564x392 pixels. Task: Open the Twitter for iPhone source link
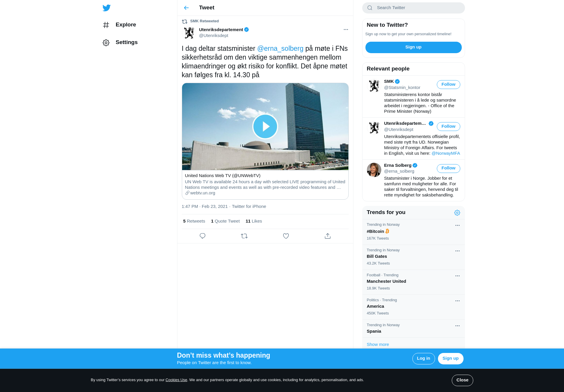point(249,206)
